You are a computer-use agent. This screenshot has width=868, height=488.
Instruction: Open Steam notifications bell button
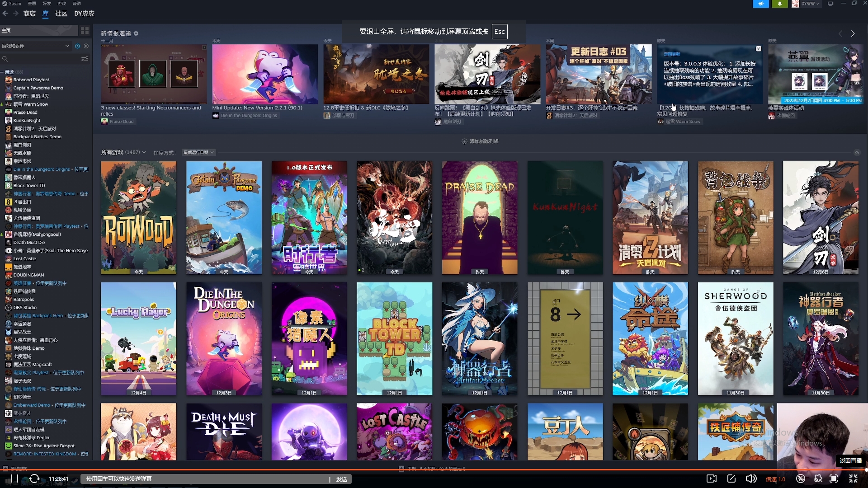(x=779, y=4)
